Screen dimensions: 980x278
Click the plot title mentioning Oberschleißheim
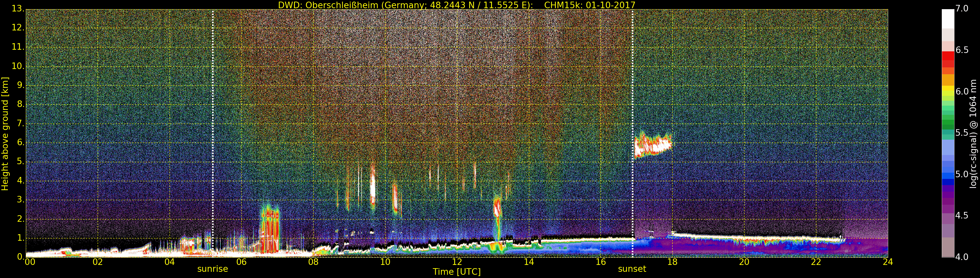(457, 5)
